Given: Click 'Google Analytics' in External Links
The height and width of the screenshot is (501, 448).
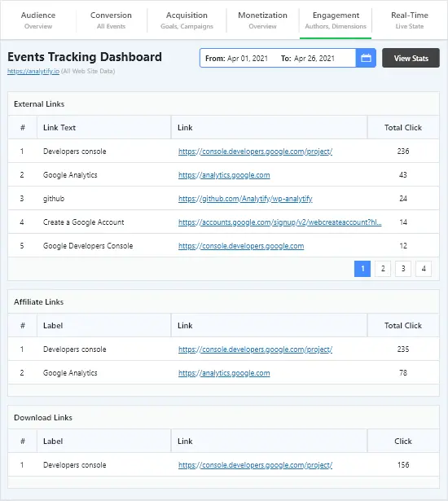Looking at the screenshot, I should click(70, 175).
